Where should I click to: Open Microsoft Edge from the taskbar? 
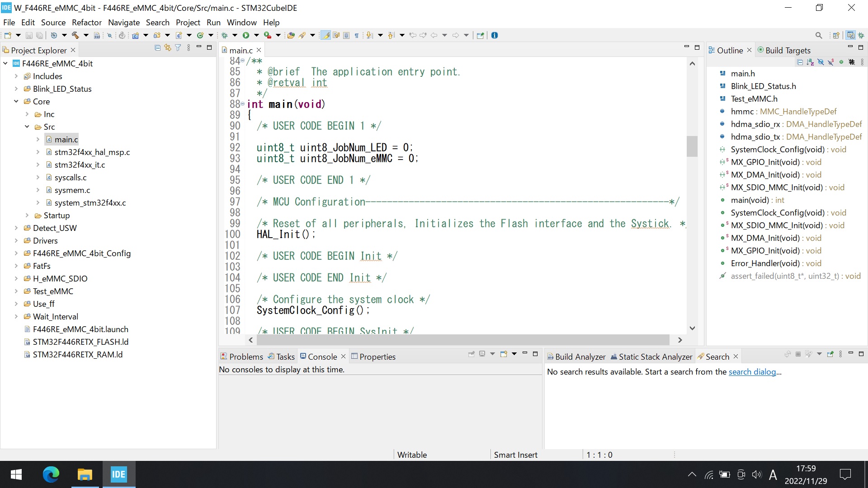(51, 474)
